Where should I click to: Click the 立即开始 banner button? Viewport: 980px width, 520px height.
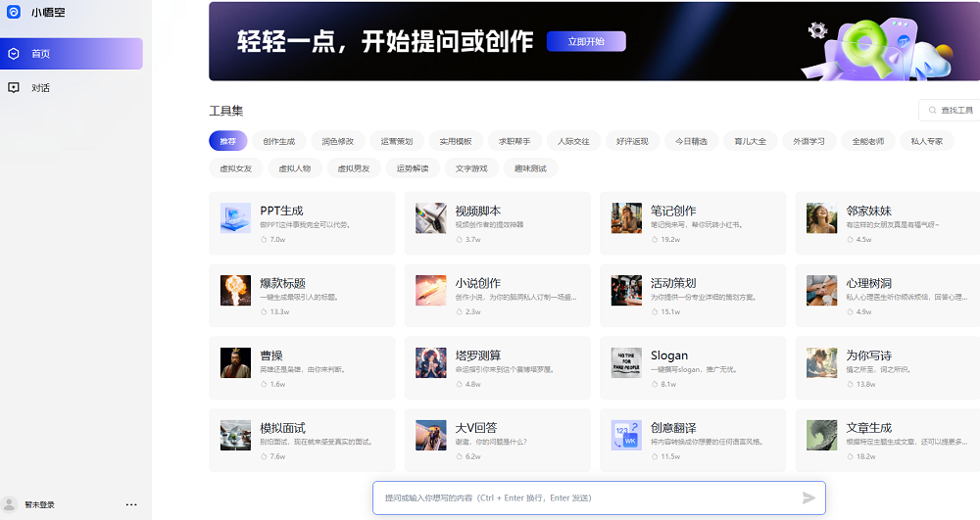pos(585,41)
